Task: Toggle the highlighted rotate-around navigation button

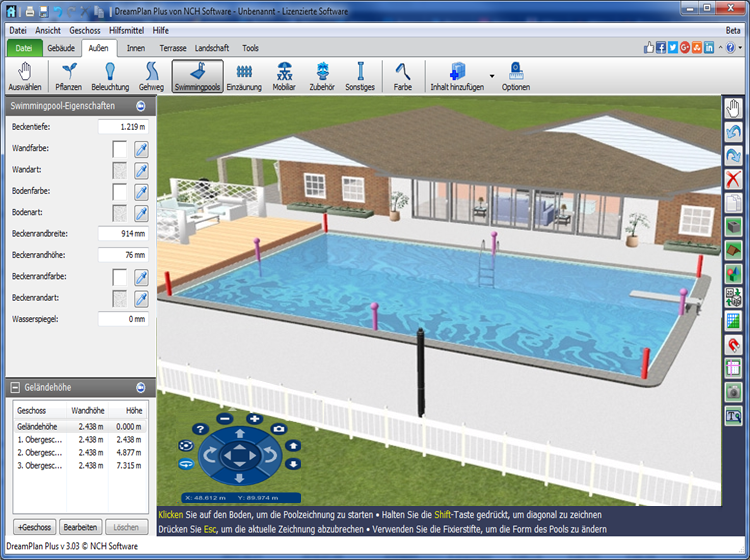Action: pyautogui.click(x=186, y=464)
